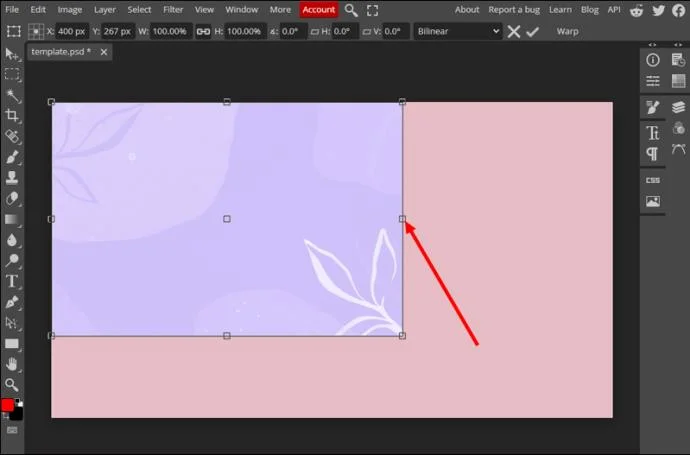Image resolution: width=690 pixels, height=455 pixels.
Task: Click the red foreground color swatch
Action: pyautogui.click(x=7, y=406)
